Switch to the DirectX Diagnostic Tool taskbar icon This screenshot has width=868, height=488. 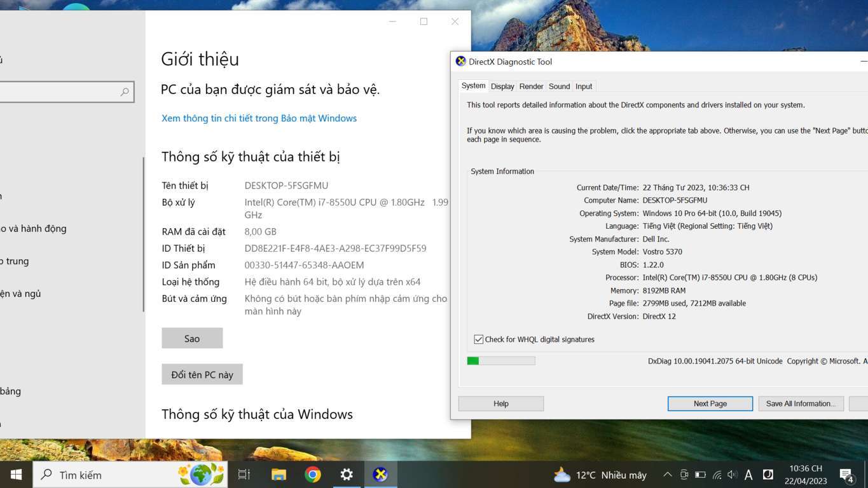tap(380, 475)
